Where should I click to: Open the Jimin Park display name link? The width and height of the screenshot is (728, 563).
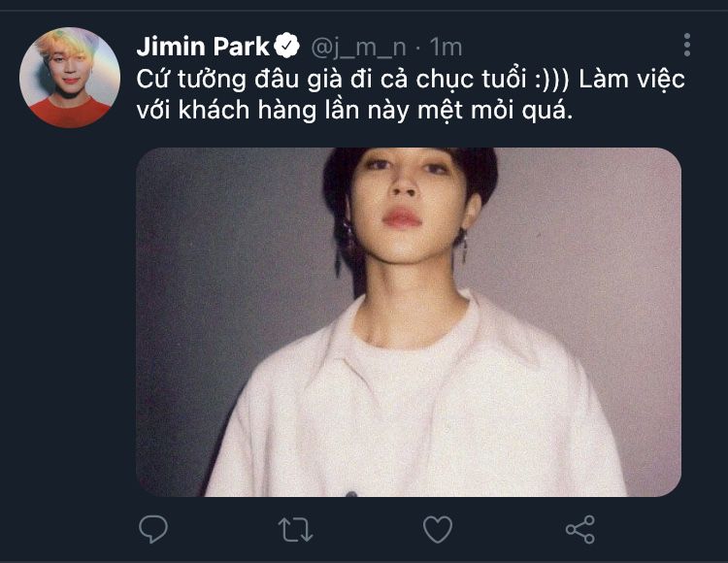tap(203, 47)
